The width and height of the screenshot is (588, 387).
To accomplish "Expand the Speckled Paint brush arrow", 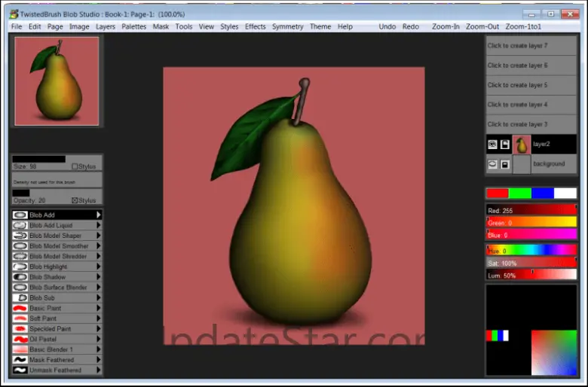I will coord(98,329).
